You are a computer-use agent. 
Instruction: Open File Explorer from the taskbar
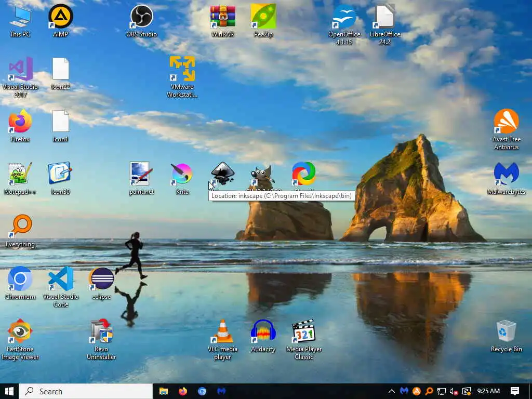[x=164, y=391]
